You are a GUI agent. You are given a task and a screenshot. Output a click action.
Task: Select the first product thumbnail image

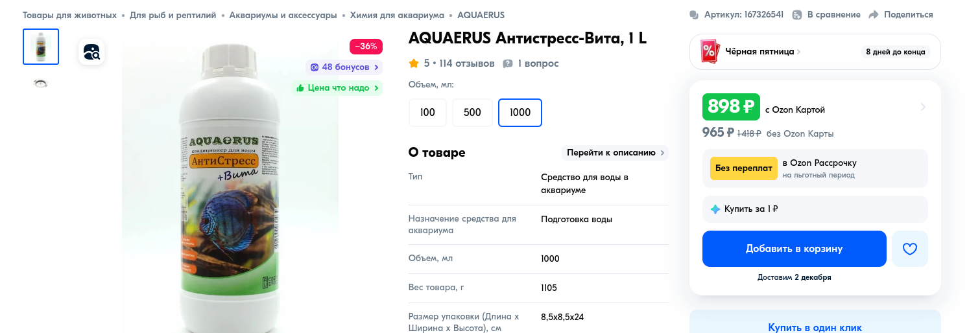41,47
